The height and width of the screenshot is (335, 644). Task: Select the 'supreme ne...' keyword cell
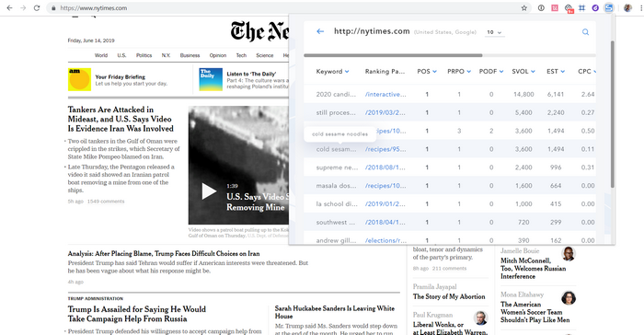pos(337,167)
